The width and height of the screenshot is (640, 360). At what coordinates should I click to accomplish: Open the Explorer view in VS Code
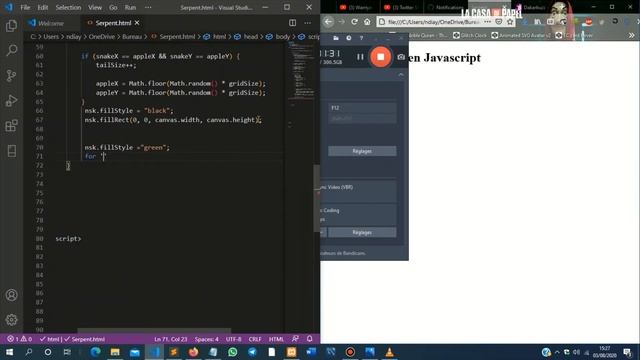tap(11, 26)
